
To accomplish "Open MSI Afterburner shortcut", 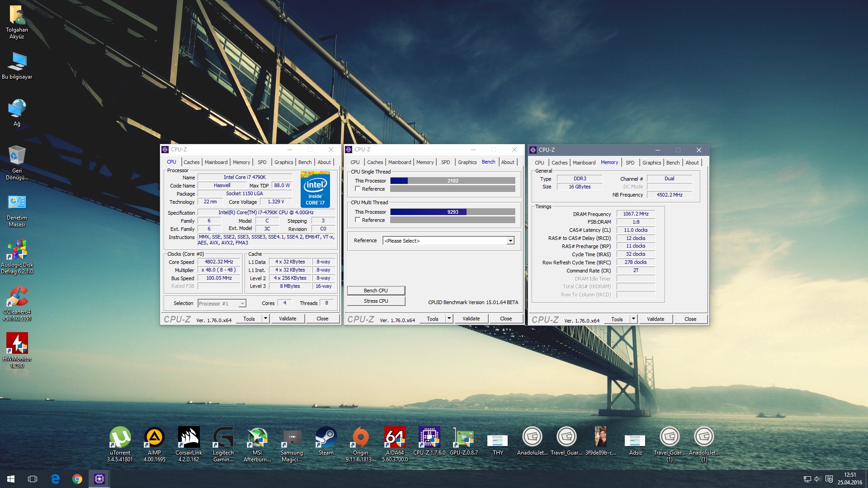I will click(257, 437).
